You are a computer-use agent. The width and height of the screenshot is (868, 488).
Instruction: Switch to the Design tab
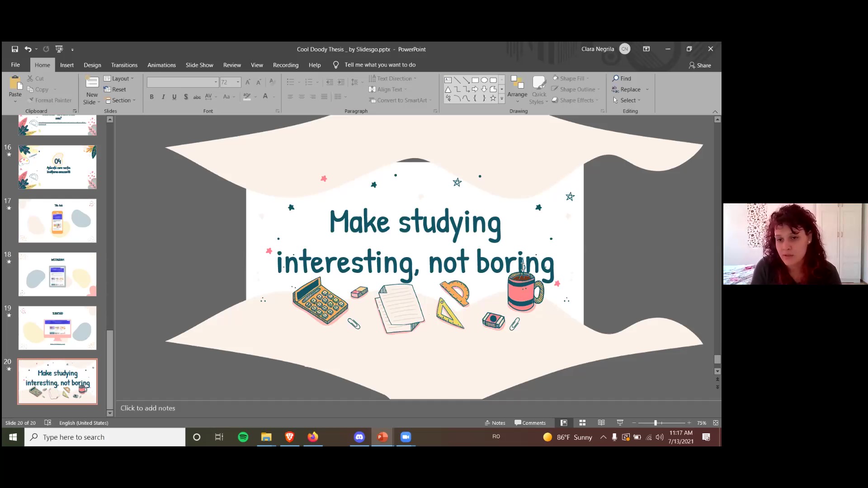92,65
